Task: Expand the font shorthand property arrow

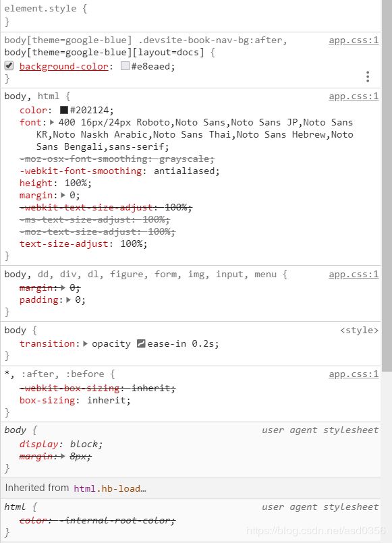Action: point(52,122)
